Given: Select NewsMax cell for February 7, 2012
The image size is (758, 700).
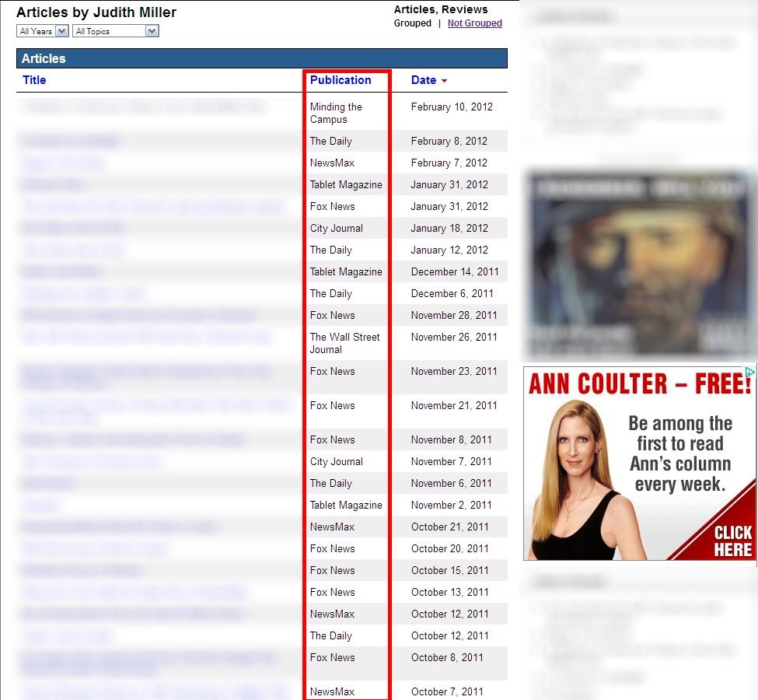Looking at the screenshot, I should point(332,163).
